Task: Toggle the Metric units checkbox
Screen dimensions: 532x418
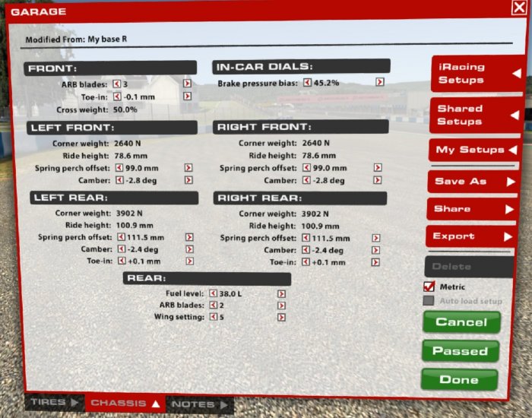Action: pyautogui.click(x=429, y=287)
